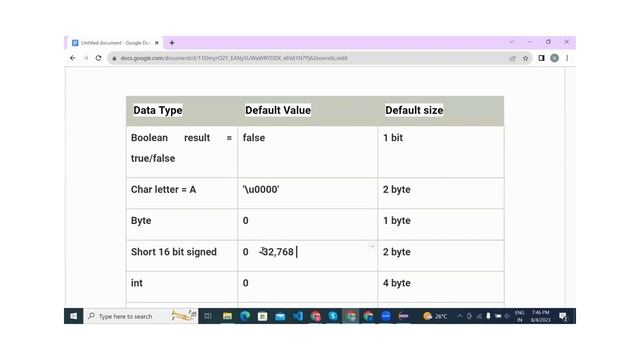Open the Windows Start menu

[x=73, y=316]
